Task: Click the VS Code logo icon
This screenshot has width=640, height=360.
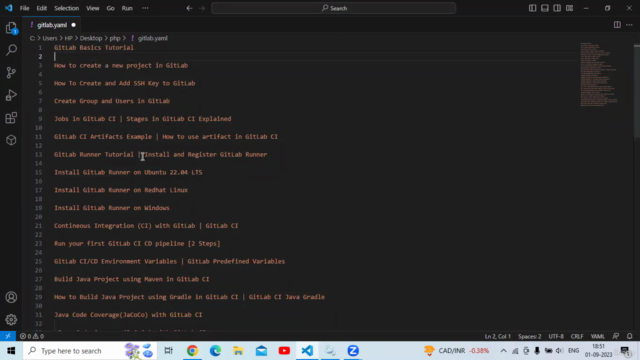Action: pyautogui.click(x=8, y=8)
